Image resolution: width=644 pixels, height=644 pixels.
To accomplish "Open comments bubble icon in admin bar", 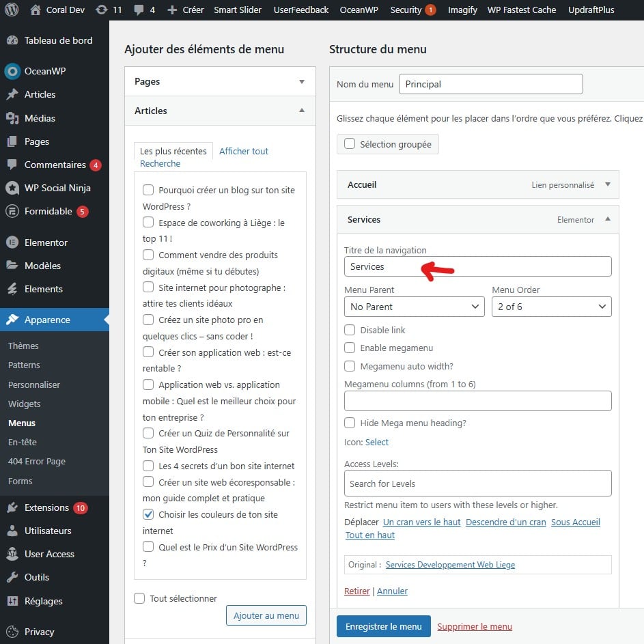I will (139, 10).
